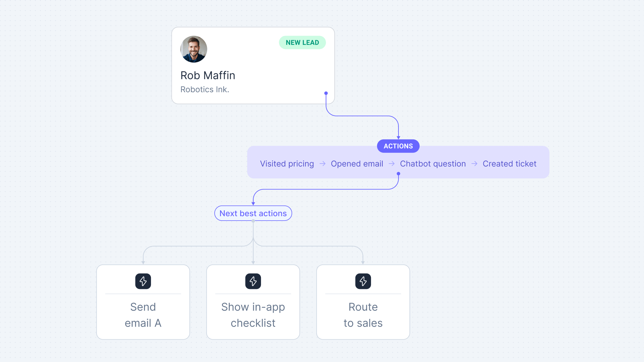Click the connector dot below the Rob Maffin card
The image size is (644, 362).
point(326,93)
